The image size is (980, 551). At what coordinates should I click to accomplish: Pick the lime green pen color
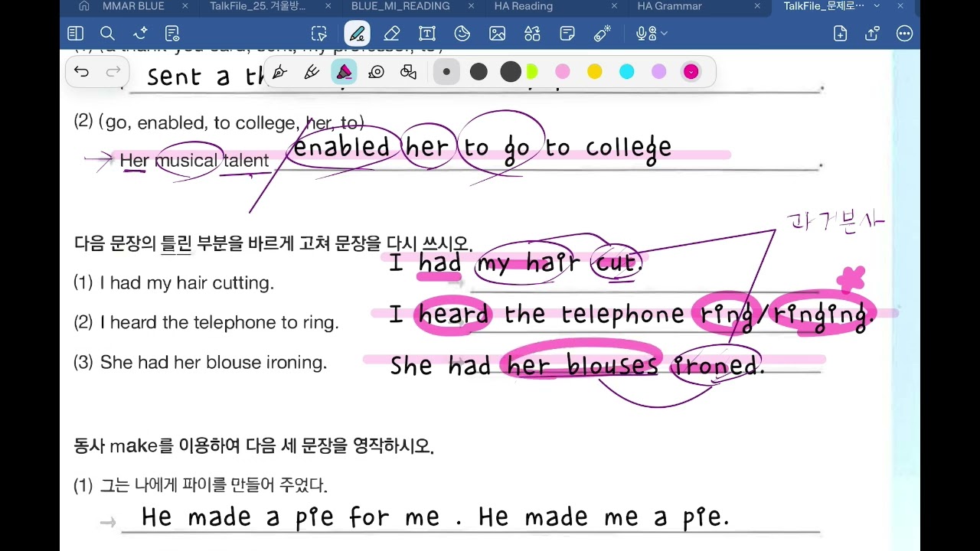(x=531, y=72)
